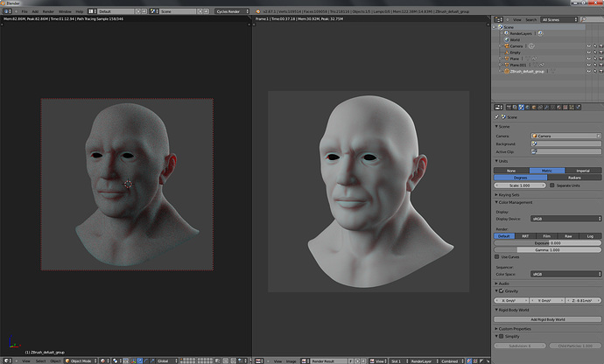Toggle renderability camera icon for ZBrush_default_group

[x=600, y=71]
